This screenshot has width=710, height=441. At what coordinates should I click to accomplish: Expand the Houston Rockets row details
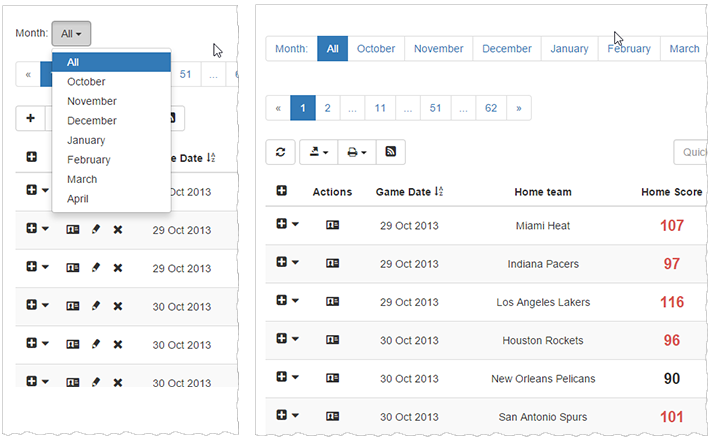282,338
